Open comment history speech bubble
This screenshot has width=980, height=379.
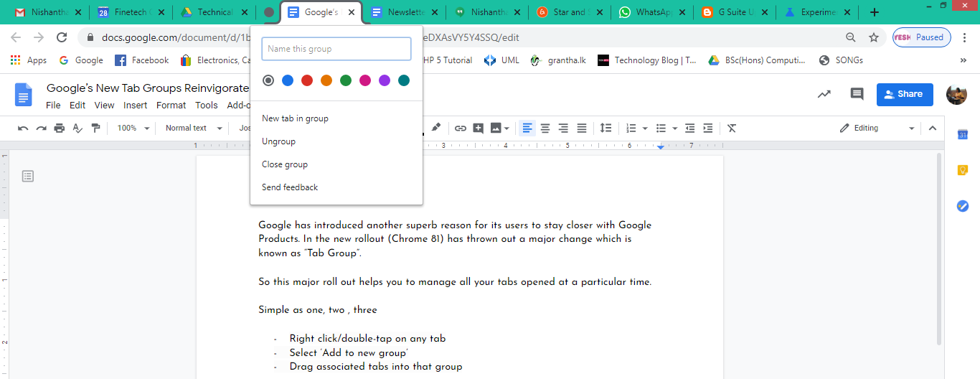[x=857, y=94]
